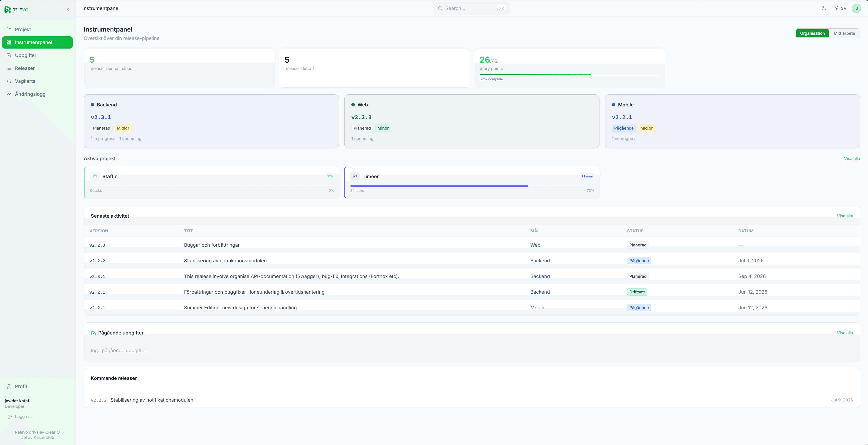Open upcoming release v2.2.2 Stabilisering row
The image size is (868, 445).
[472, 400]
